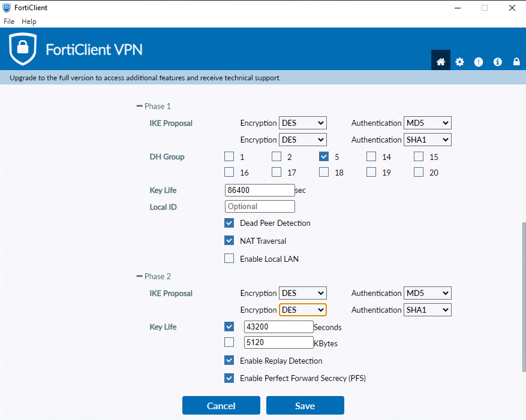Open Phase 1 SHA1 Authentication dropdown
The image size is (526, 420).
click(x=427, y=140)
